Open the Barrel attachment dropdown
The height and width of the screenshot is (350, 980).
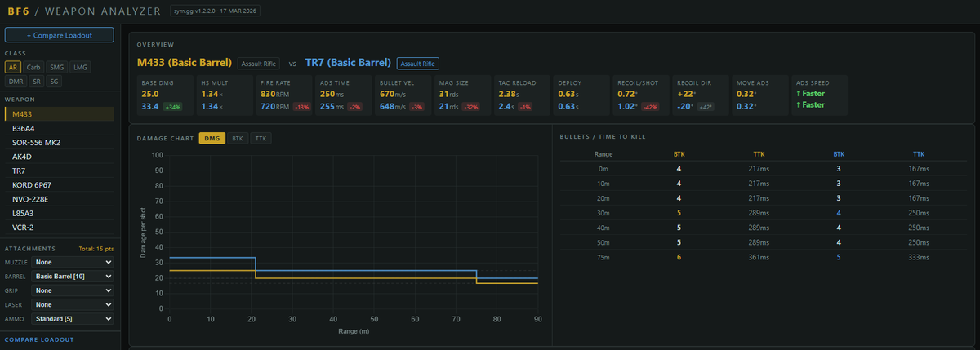[73, 277]
